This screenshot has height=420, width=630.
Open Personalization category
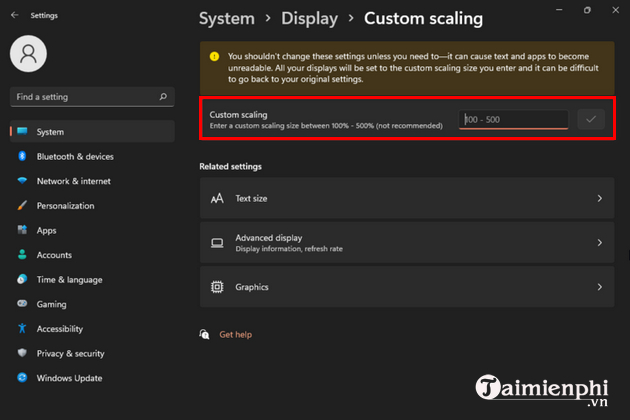click(92, 205)
